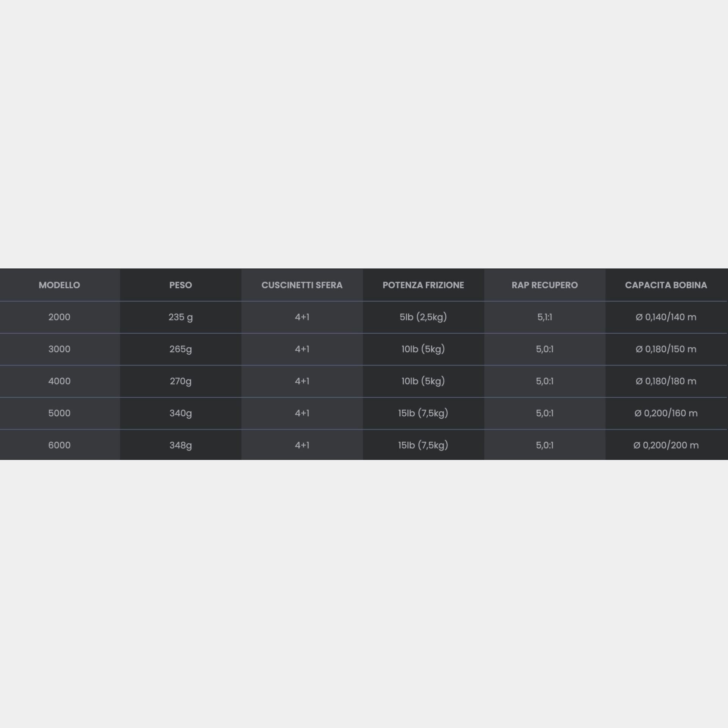Click the 235 g weight value

[x=180, y=317]
